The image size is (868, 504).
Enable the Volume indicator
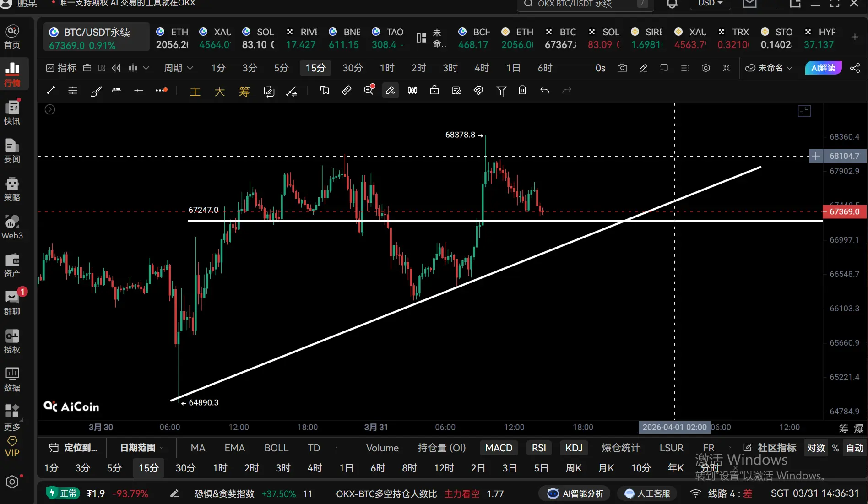[382, 448]
